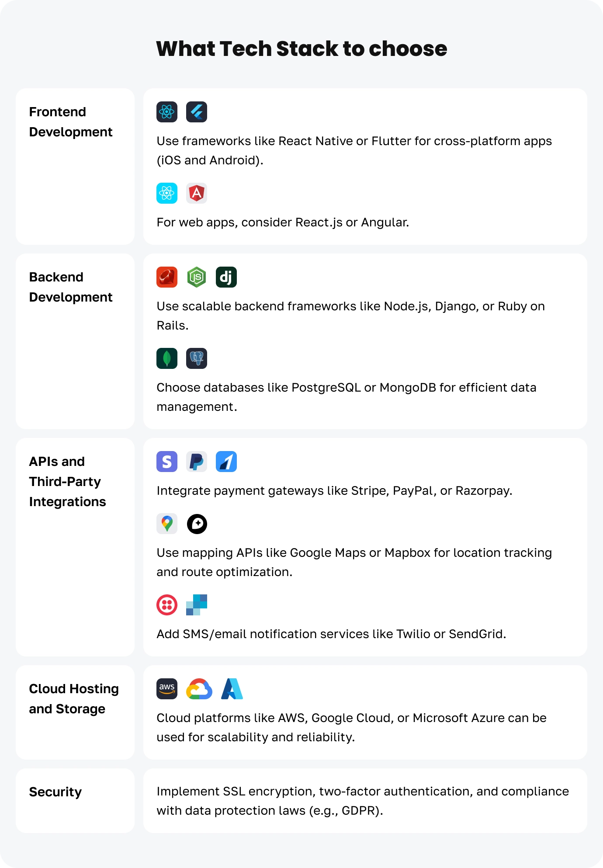Click the Flutter logo icon
This screenshot has height=868, width=603.
click(197, 112)
